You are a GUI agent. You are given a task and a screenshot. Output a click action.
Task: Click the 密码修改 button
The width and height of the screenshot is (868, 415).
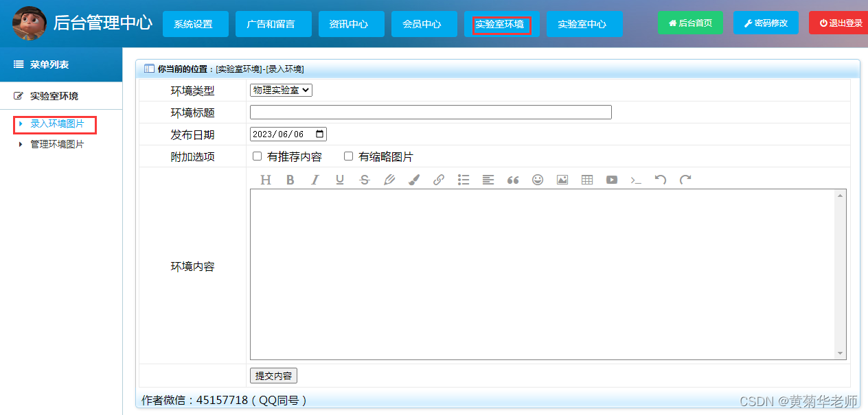(x=766, y=23)
